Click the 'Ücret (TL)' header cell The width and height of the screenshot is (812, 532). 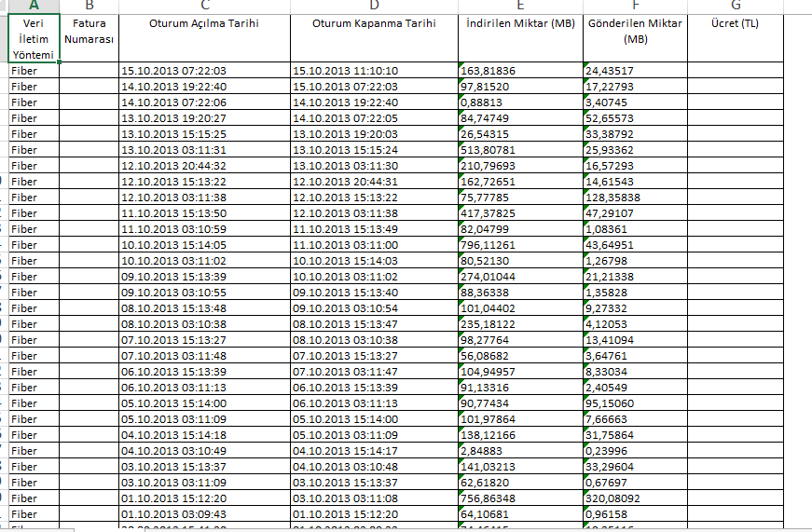pyautogui.click(x=736, y=38)
